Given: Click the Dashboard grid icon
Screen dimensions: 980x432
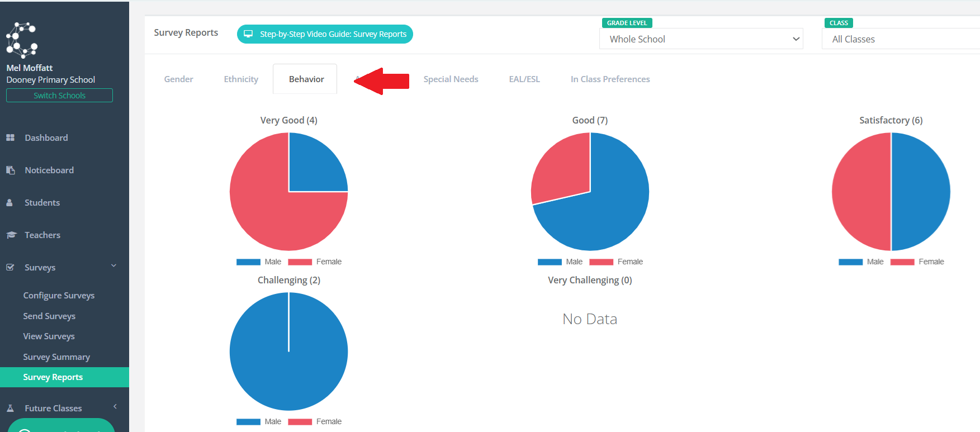Looking at the screenshot, I should coord(10,137).
